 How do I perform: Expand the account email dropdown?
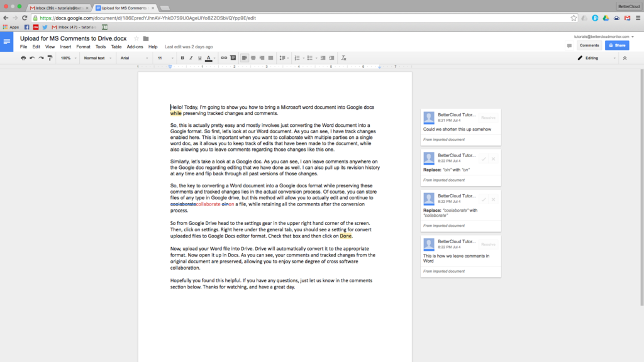pyautogui.click(x=633, y=37)
